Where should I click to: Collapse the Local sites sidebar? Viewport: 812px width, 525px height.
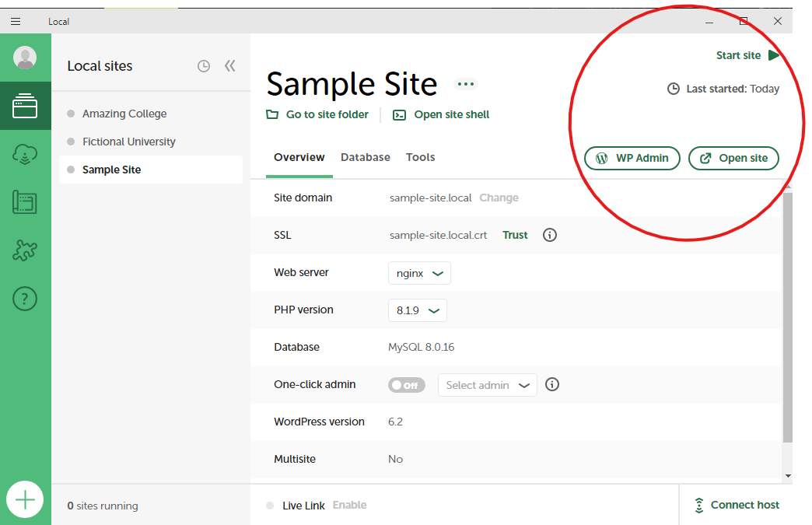(x=230, y=66)
